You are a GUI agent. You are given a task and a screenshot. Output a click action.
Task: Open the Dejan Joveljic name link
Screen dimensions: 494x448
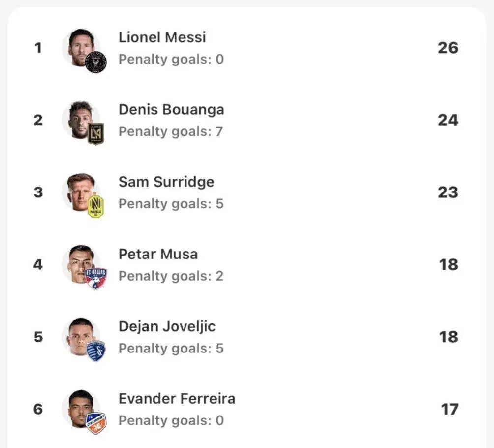167,326
